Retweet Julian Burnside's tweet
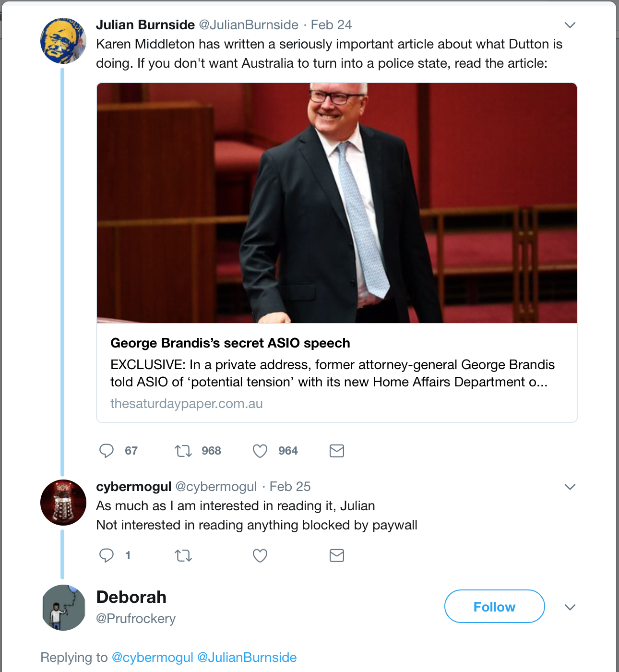The width and height of the screenshot is (619, 672). 183,451
